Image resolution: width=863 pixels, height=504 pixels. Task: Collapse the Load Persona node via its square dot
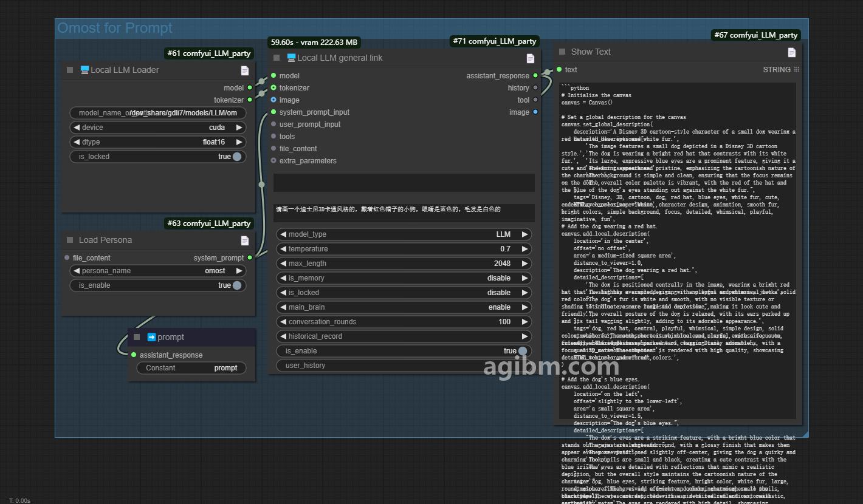click(x=70, y=240)
